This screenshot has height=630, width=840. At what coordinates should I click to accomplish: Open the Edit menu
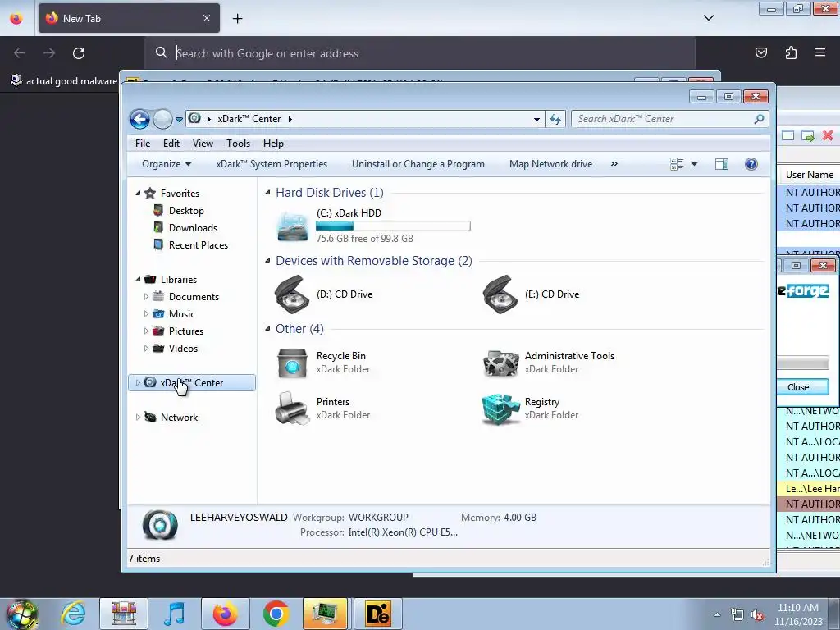(171, 144)
